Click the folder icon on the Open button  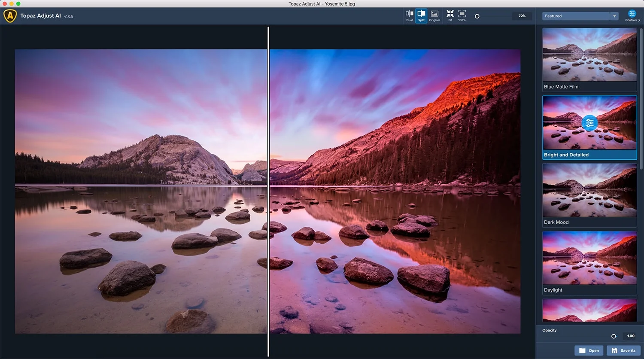(x=582, y=350)
